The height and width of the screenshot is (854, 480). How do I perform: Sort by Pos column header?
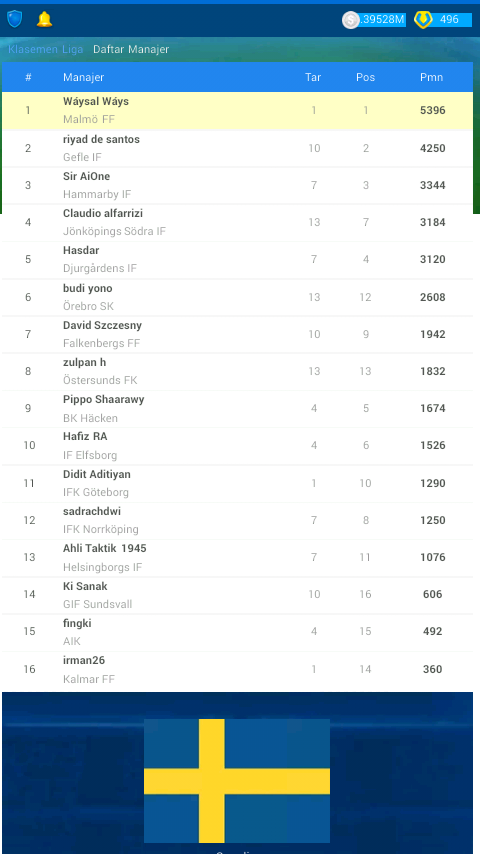tap(366, 77)
